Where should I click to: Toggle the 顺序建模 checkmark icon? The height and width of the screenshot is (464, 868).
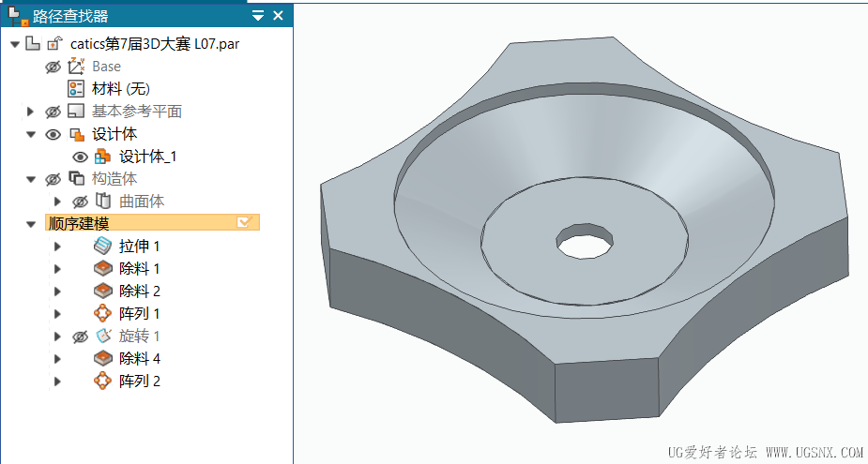click(x=245, y=222)
